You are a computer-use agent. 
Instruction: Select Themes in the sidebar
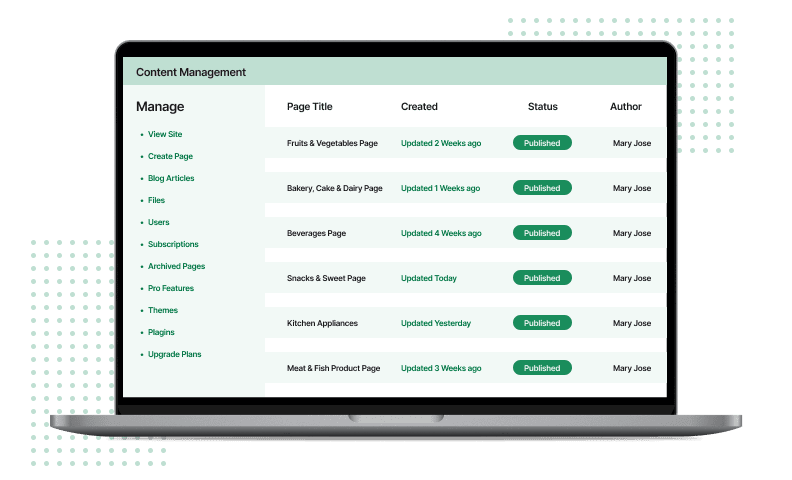click(x=163, y=310)
